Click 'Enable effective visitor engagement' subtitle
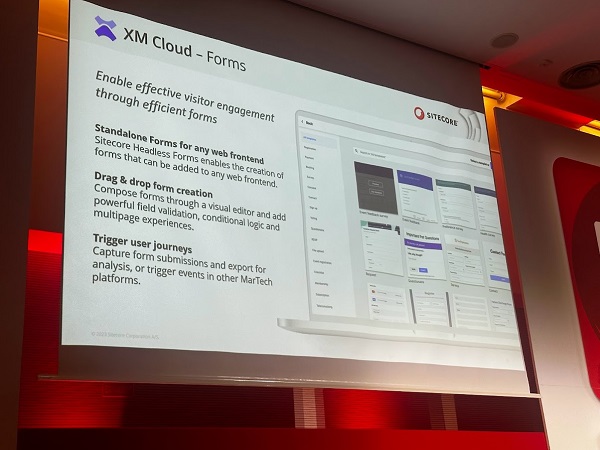Image resolution: width=600 pixels, height=450 pixels. click(185, 96)
